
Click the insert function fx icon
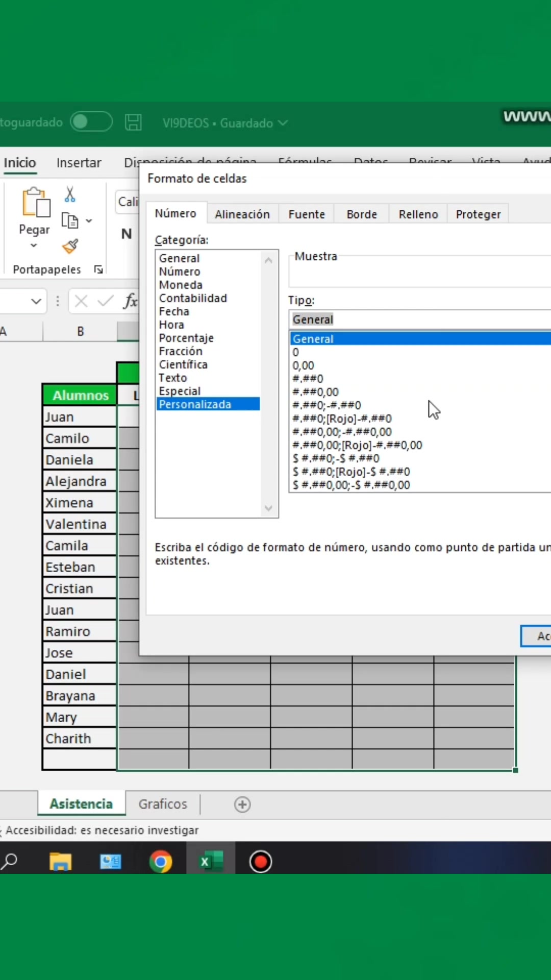coord(131,301)
